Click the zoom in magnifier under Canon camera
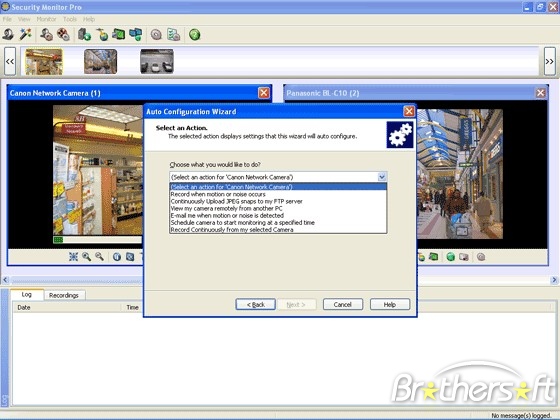The width and height of the screenshot is (560, 420). tap(86, 256)
